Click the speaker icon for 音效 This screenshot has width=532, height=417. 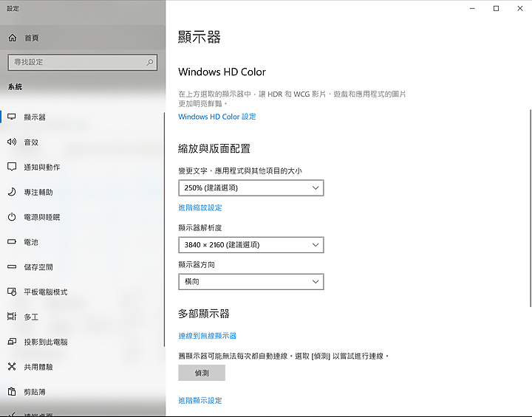click(x=12, y=142)
